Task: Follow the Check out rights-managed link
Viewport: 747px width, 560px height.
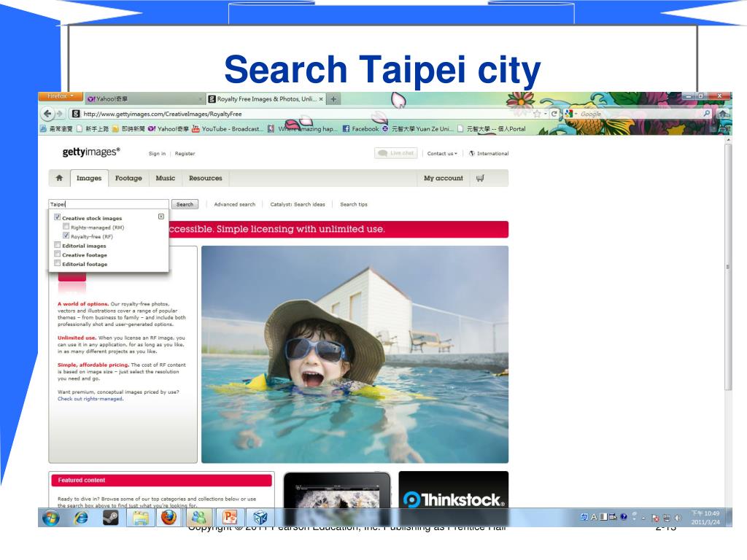Action: tap(90, 399)
